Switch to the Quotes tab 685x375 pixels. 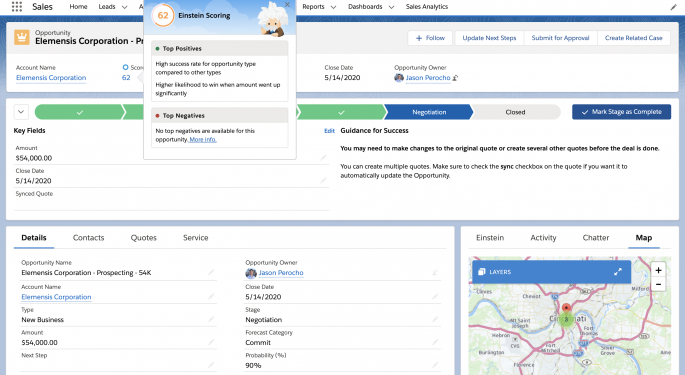click(x=144, y=238)
